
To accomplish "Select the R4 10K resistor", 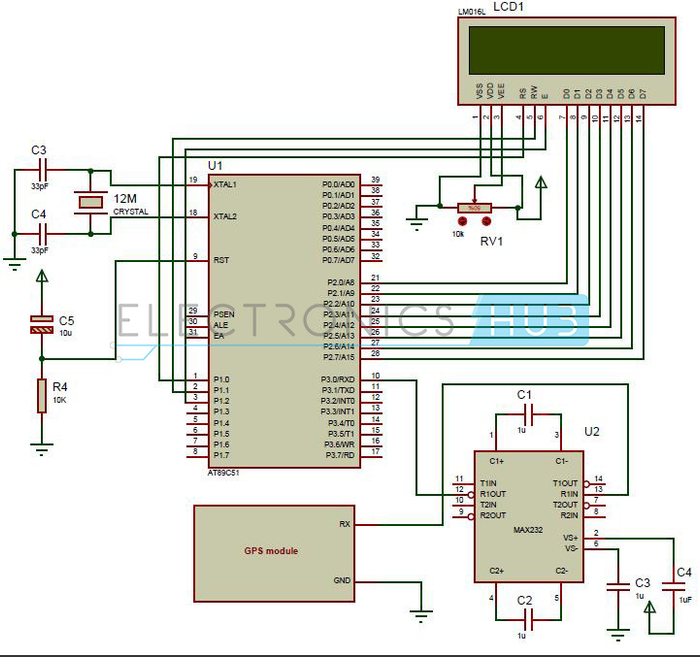I will 42,395.
